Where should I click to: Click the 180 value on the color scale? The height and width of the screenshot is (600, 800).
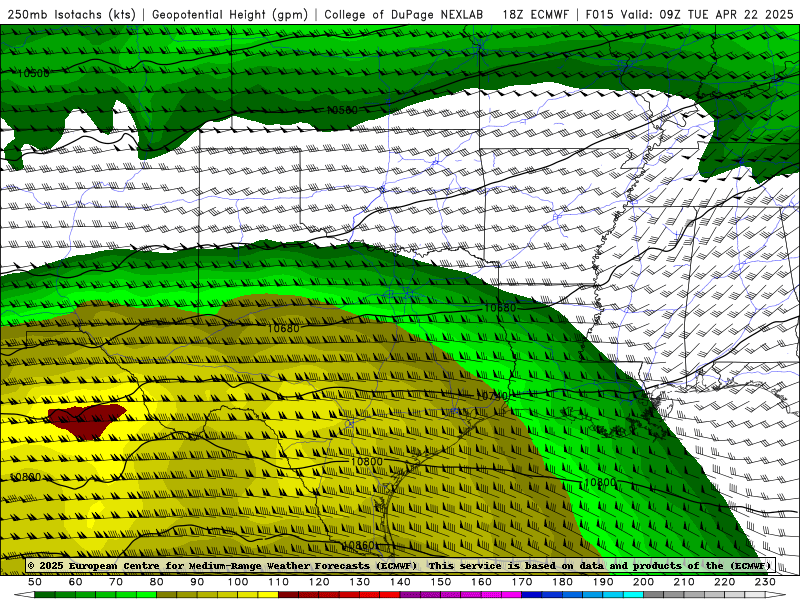point(562,582)
